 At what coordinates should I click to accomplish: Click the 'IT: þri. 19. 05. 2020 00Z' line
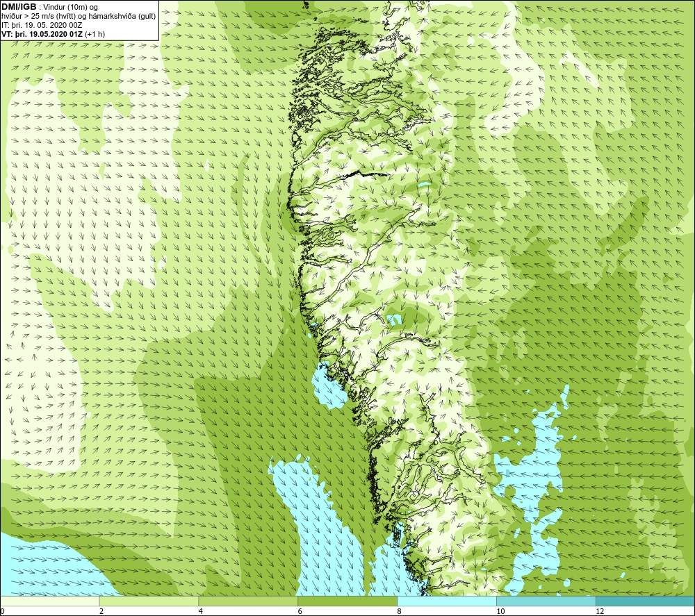tap(42, 25)
